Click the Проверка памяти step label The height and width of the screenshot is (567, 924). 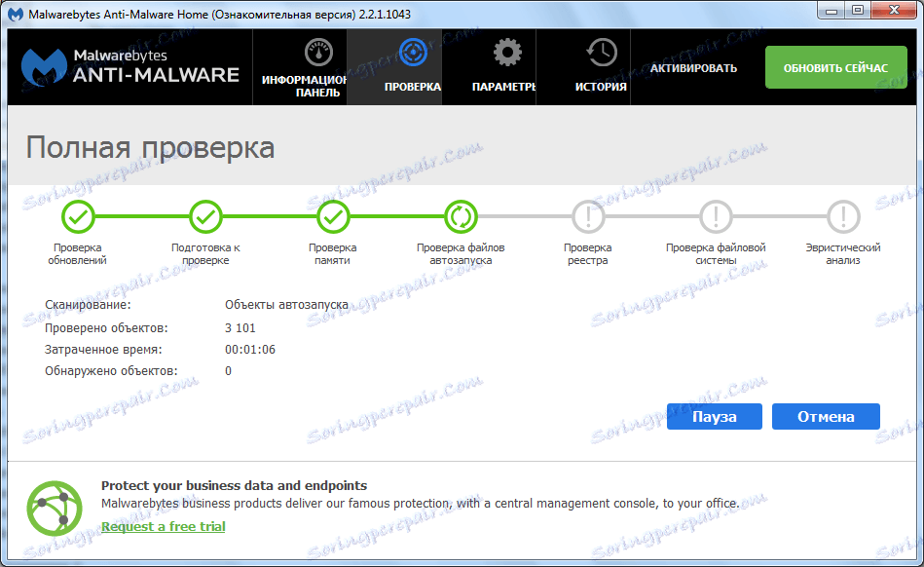(x=332, y=254)
